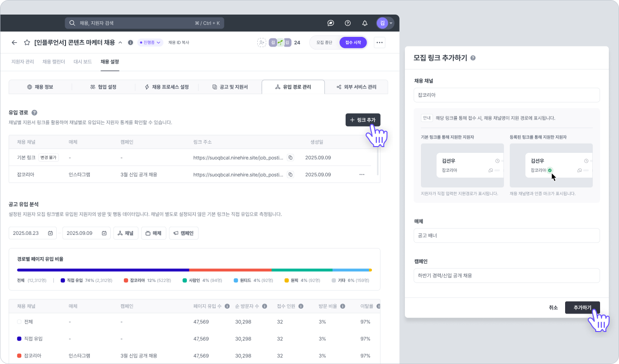619x364 pixels.
Task: Click the 링크 추가 button
Action: point(363,119)
